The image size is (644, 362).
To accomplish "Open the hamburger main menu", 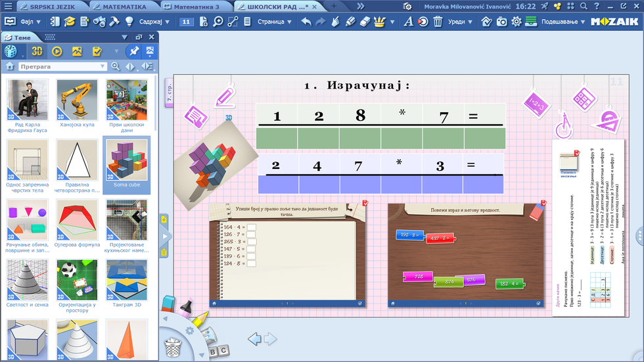I will pos(8,7).
